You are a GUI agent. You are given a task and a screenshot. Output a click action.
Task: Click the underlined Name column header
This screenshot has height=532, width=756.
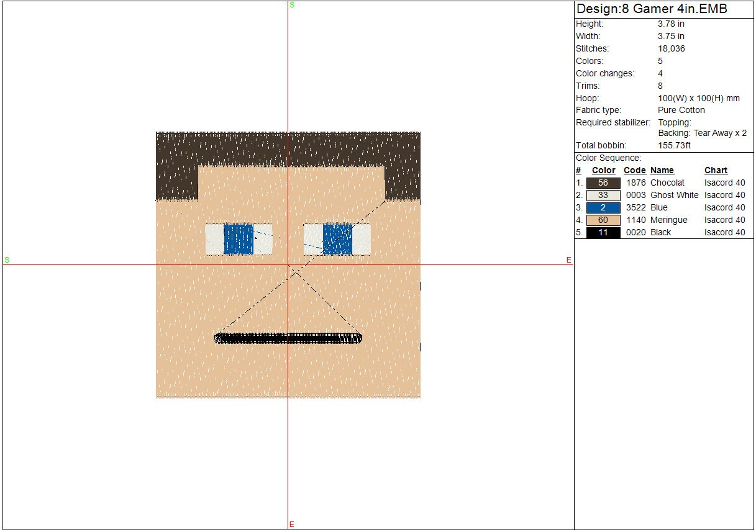(x=662, y=171)
